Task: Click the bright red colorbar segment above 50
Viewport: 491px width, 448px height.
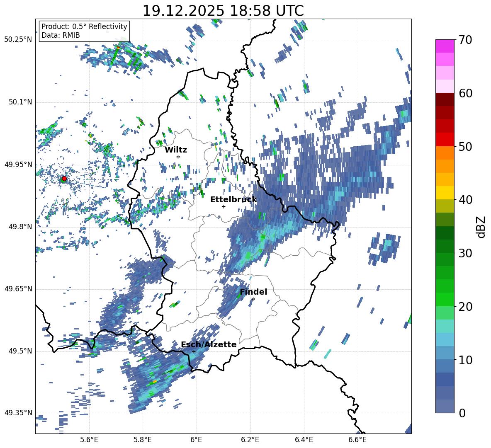Action: point(445,140)
